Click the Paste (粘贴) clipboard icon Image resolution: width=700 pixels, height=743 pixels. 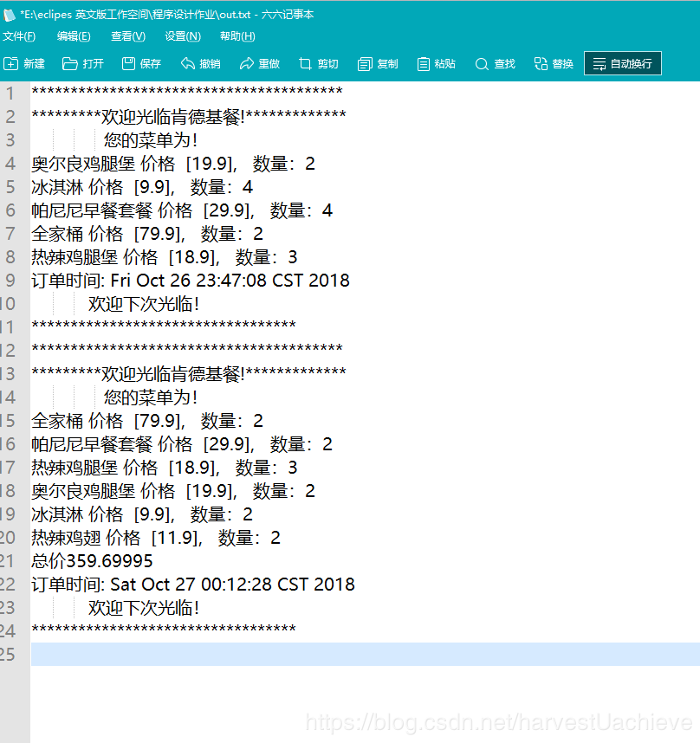424,64
